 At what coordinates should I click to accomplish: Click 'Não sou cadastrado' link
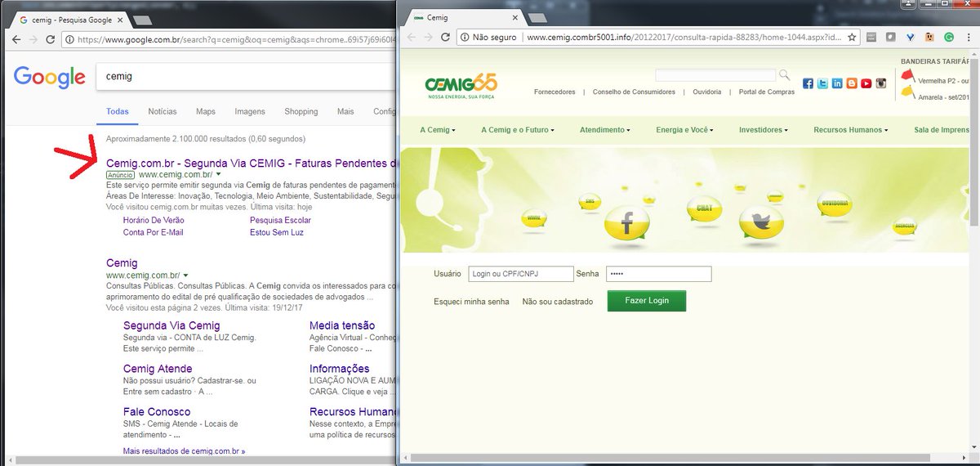tap(558, 302)
